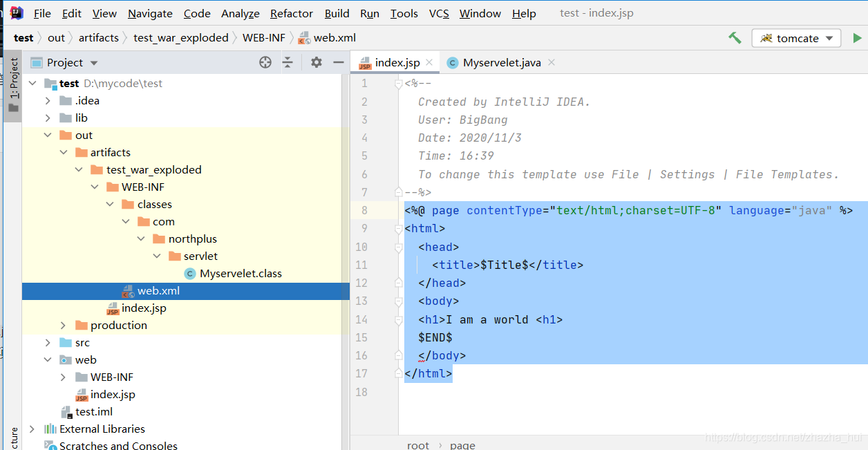This screenshot has width=868, height=450.
Task: Expand External Libraries node
Action: coord(32,429)
